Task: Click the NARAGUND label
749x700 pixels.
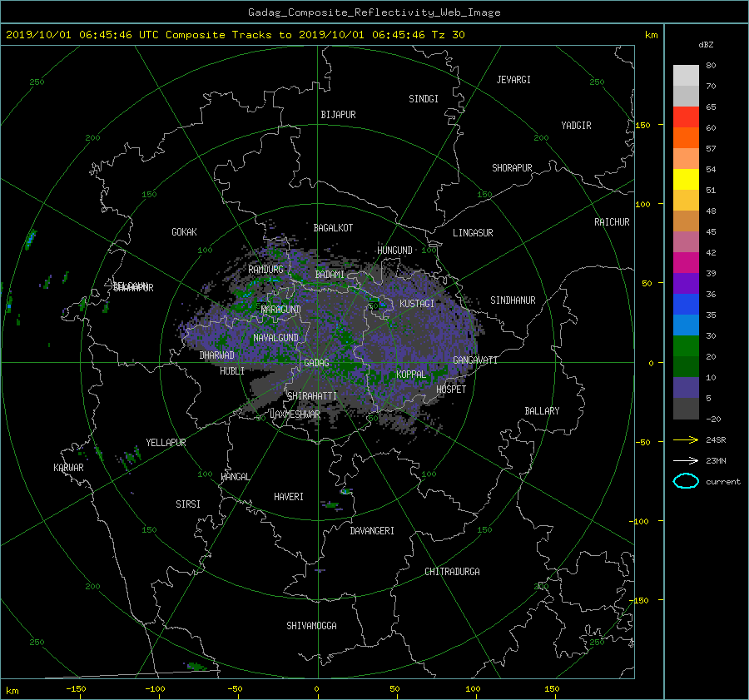Action: tap(281, 310)
